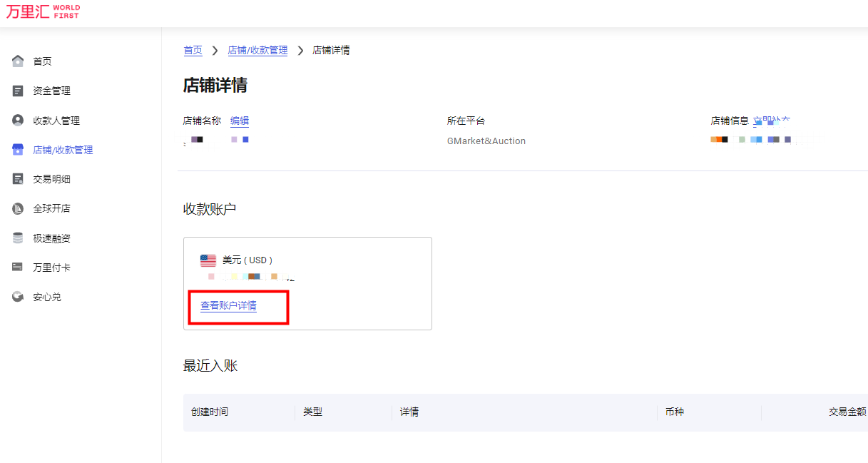868x463 pixels.
Task: Click the 极速融资 coins icon
Action: [18, 238]
